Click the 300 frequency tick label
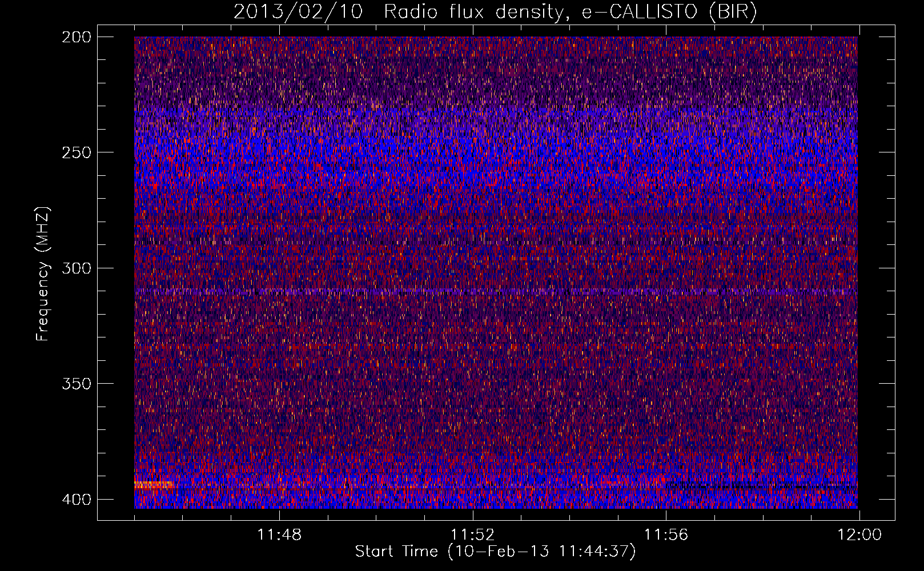Viewport: 924px width, 571px height. [x=77, y=268]
